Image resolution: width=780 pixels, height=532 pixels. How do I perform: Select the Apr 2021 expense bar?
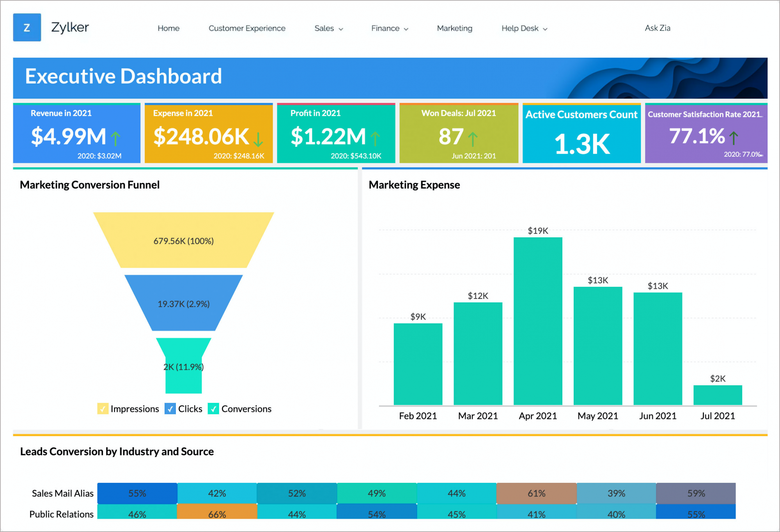537,320
